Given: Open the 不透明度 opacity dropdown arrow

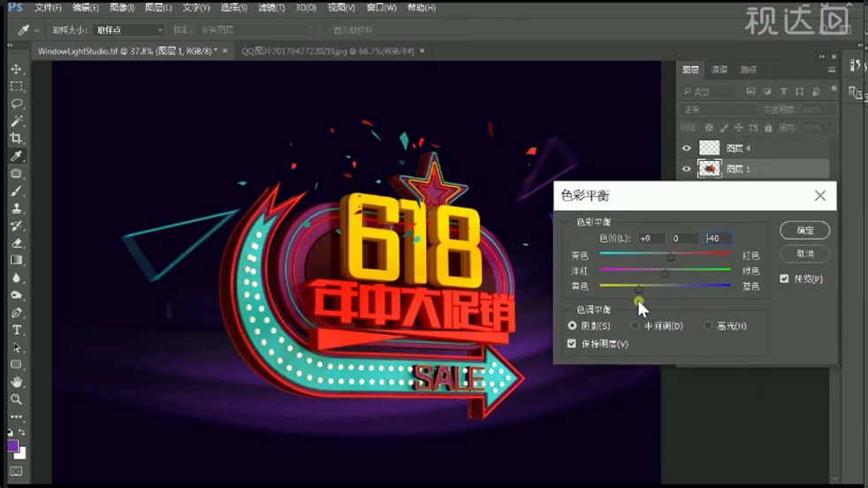Looking at the screenshot, I should click(x=830, y=110).
